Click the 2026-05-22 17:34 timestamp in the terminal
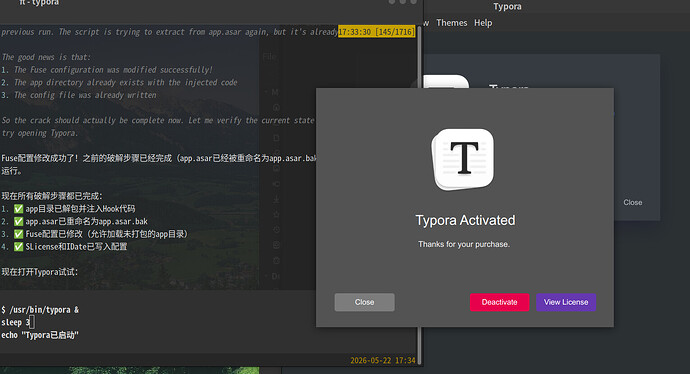This screenshot has height=374, width=690. 382,360
